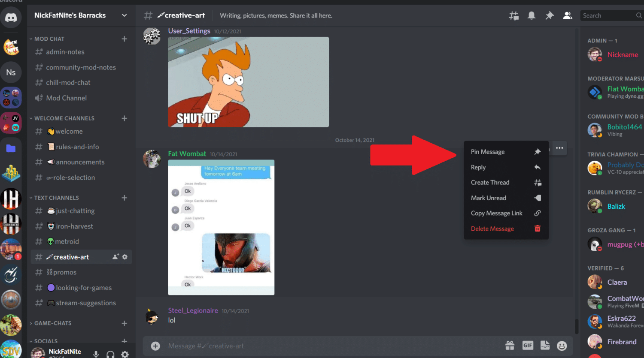The image size is (644, 358).
Task: Collapse the TEXT CHANNELS category
Action: click(x=54, y=198)
